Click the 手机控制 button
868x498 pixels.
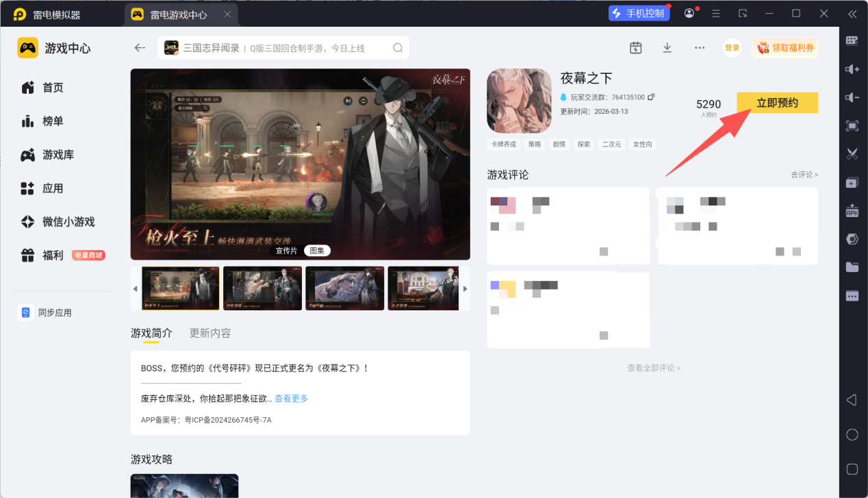pos(639,13)
